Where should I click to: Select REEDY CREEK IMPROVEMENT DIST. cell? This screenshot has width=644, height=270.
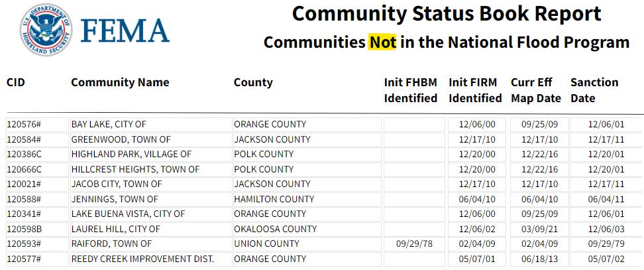click(x=142, y=259)
